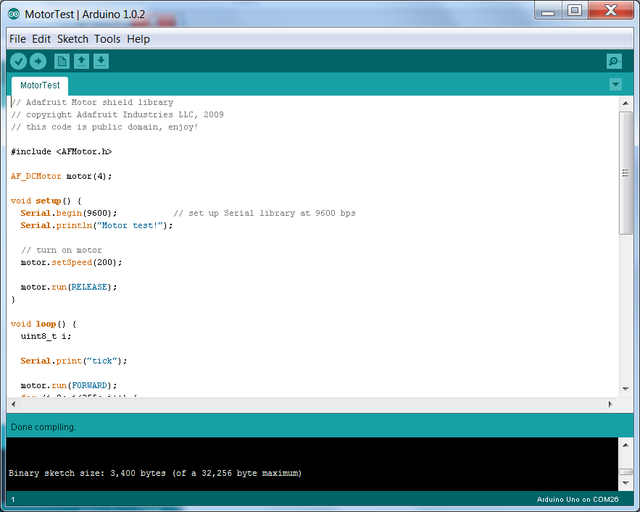Expand the tab options dropdown arrow
640x512 pixels.
pyautogui.click(x=615, y=85)
